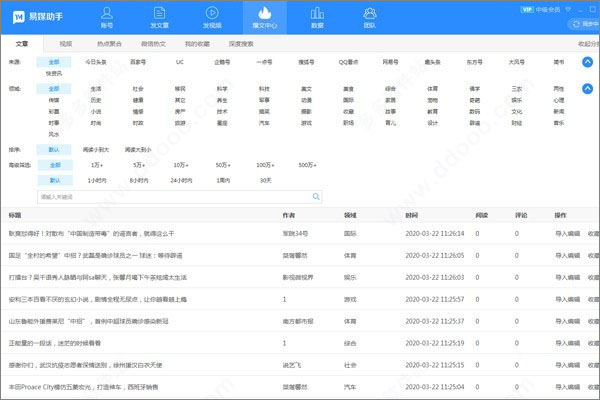Viewport: 600px width, 400px height.
Task: Choose the 科技 domain category
Action: tap(222, 88)
